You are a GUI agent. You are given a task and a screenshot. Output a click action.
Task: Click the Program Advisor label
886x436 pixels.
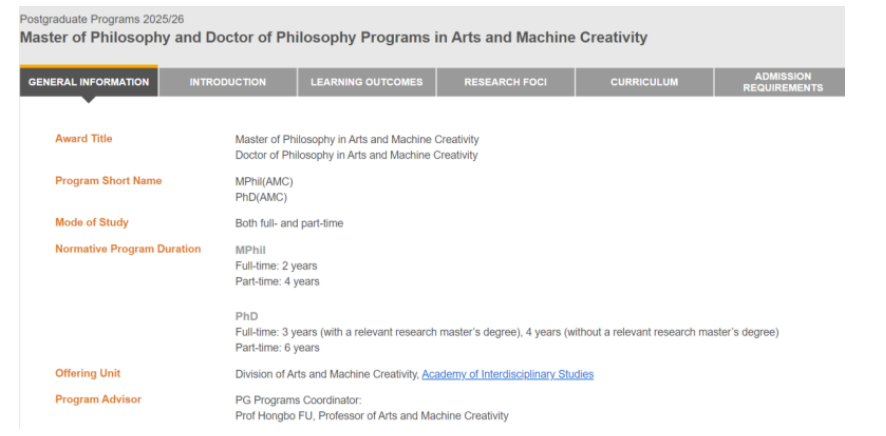98,399
